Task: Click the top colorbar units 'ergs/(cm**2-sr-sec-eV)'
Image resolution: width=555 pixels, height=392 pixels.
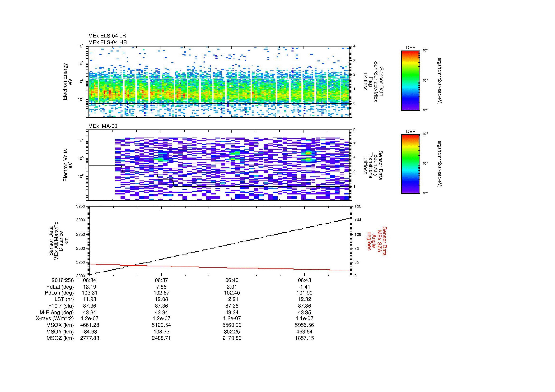Action: [440, 81]
